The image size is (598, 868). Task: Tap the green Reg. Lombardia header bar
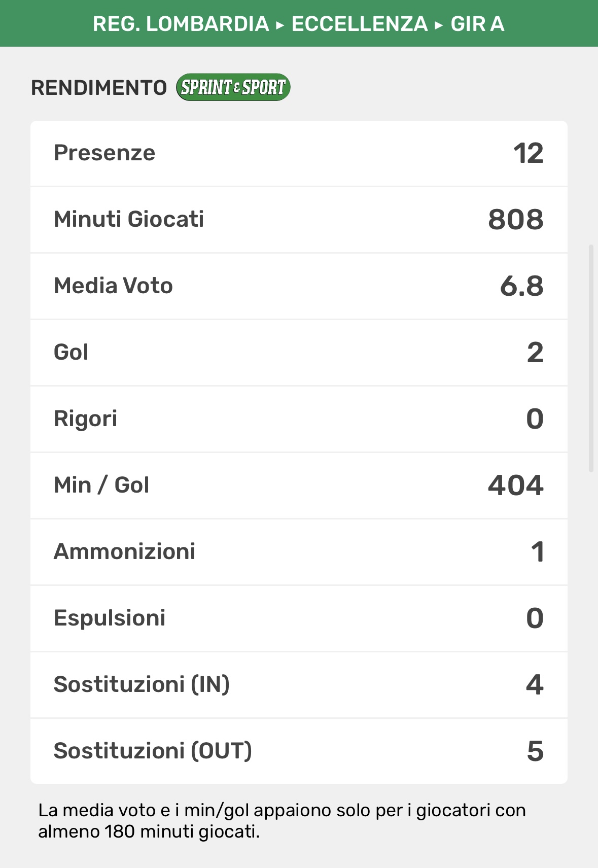coord(299,24)
